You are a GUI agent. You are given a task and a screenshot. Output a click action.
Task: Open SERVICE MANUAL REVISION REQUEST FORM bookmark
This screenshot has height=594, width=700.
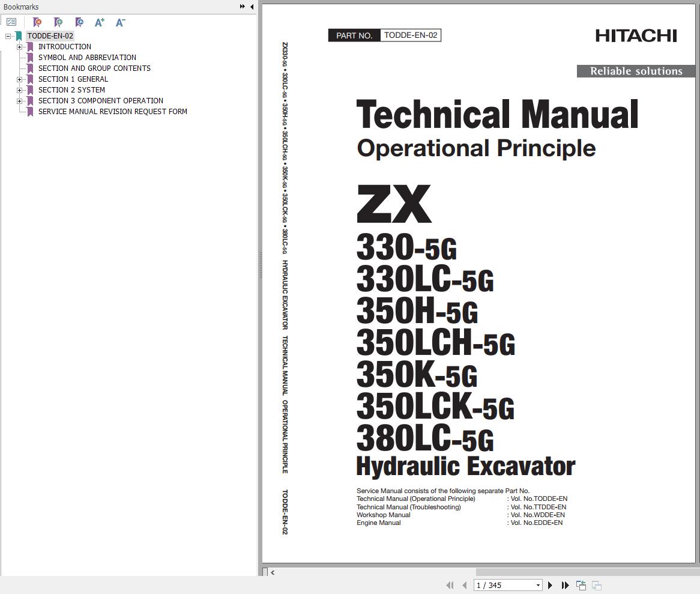(x=112, y=111)
